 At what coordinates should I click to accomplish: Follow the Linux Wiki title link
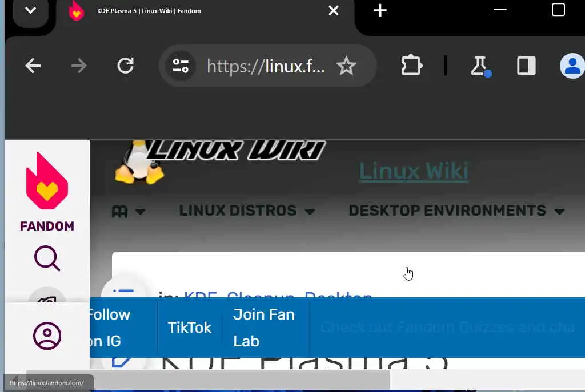pyautogui.click(x=414, y=171)
